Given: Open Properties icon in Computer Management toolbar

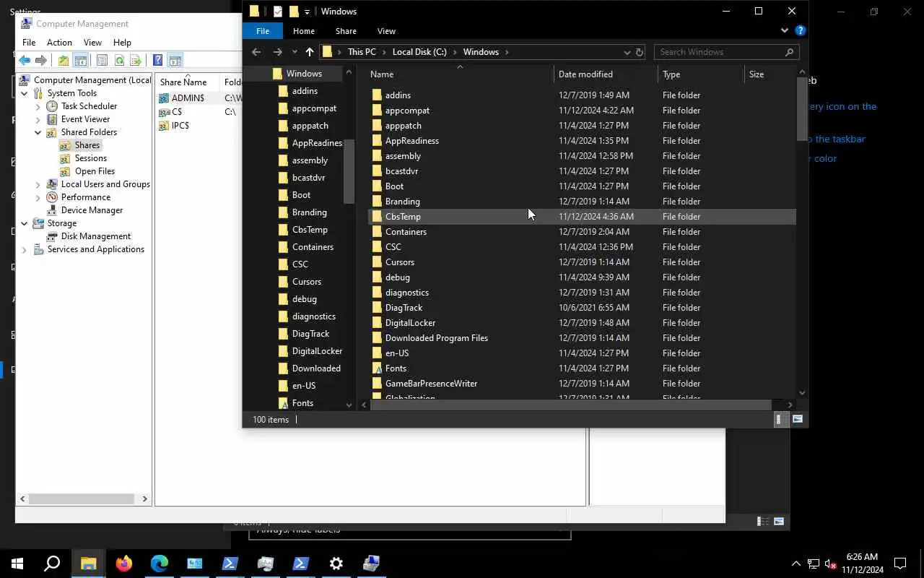Looking at the screenshot, I should tap(102, 61).
